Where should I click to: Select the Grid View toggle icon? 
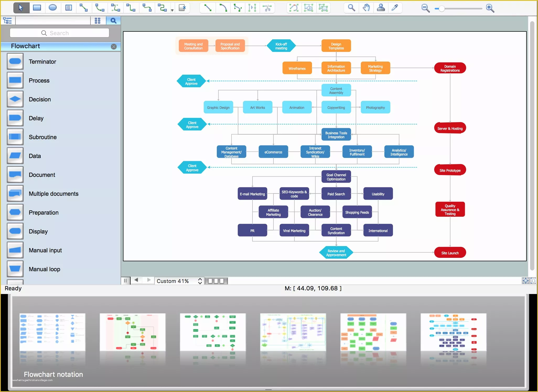coord(98,21)
